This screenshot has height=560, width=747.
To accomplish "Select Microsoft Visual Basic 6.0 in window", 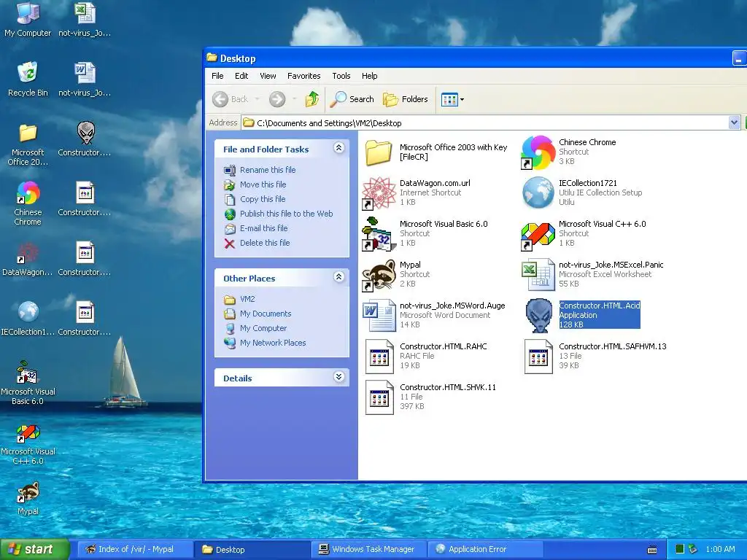I will (x=425, y=233).
